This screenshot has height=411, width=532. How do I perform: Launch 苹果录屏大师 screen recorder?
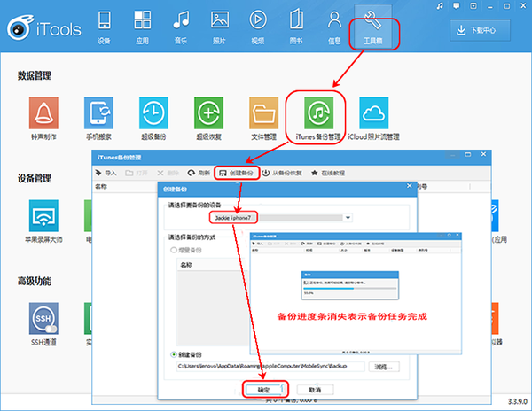[43, 221]
